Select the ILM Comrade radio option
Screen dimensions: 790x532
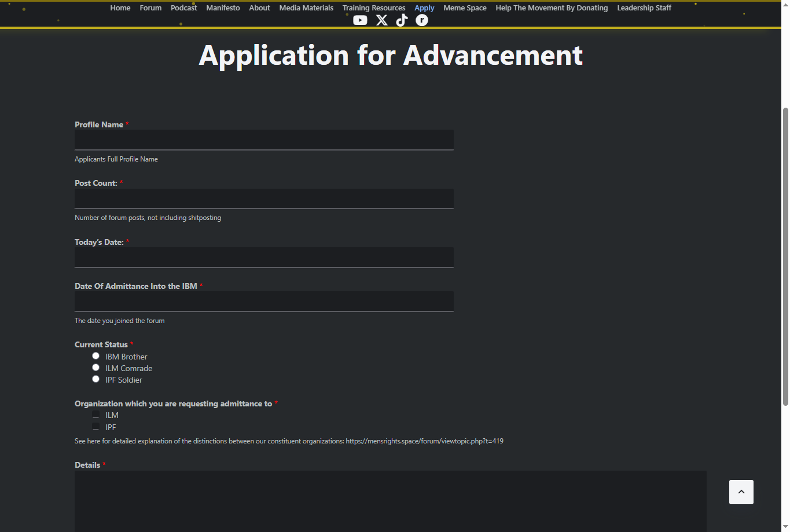[96, 368]
